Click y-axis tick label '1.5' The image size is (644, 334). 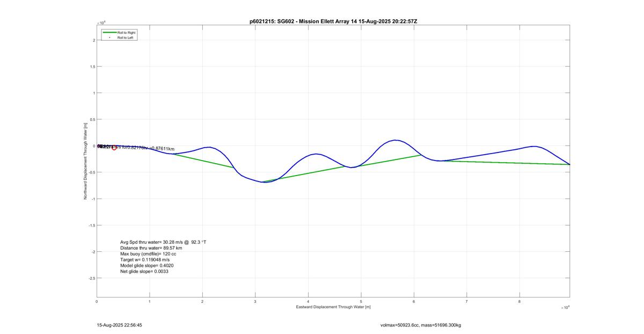pos(92,67)
